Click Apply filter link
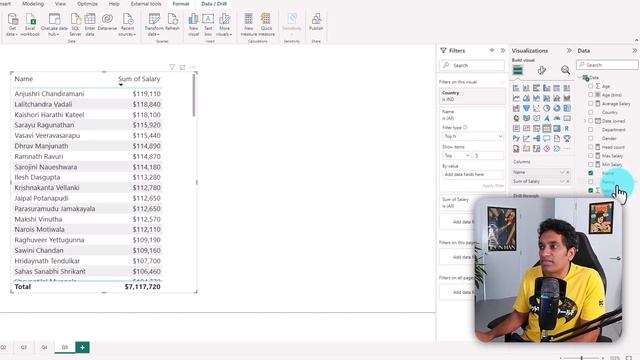This screenshot has width=640, height=360. 493,186
